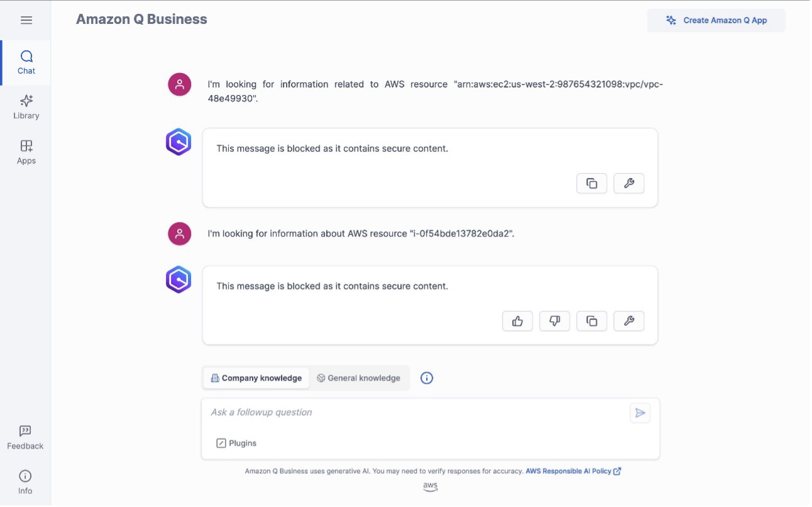The width and height of the screenshot is (812, 507).
Task: Open the Feedback panel
Action: pos(25,438)
